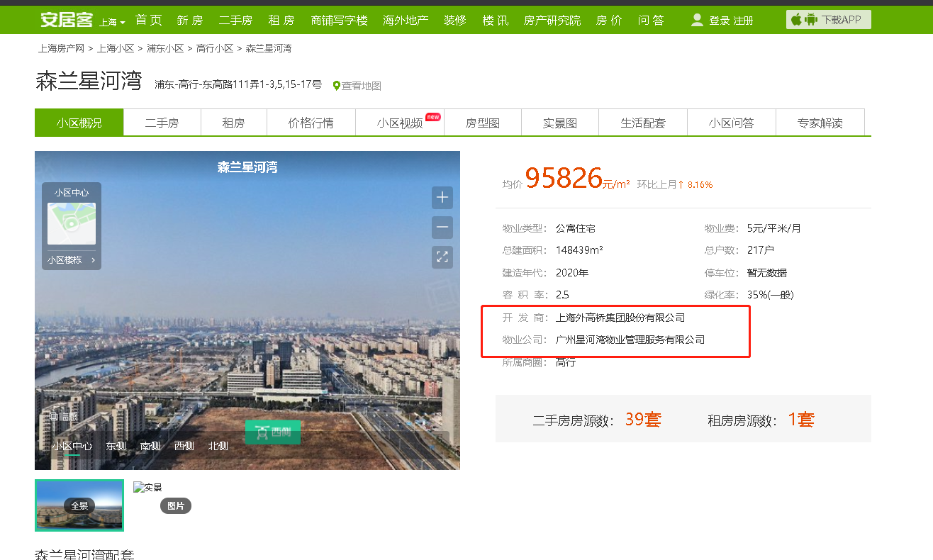Switch to the 专家解读 tab
Viewport: 933px width, 560px height.
(820, 123)
